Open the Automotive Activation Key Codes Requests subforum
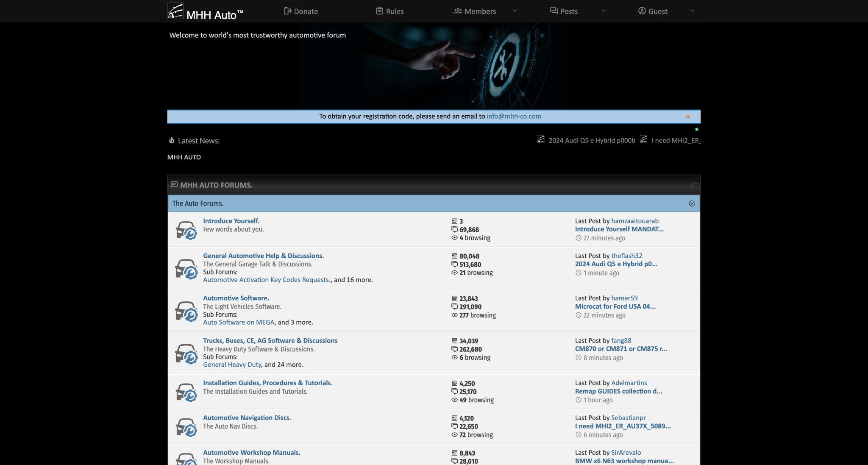 pos(267,280)
